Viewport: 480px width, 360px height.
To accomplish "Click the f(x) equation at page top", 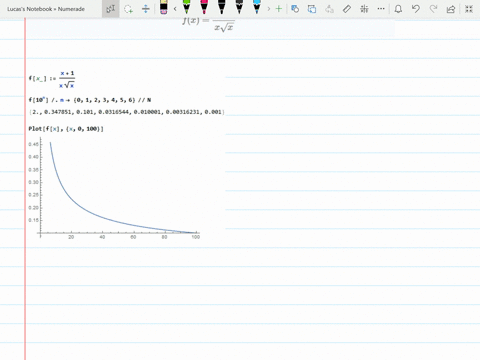I will [208, 25].
